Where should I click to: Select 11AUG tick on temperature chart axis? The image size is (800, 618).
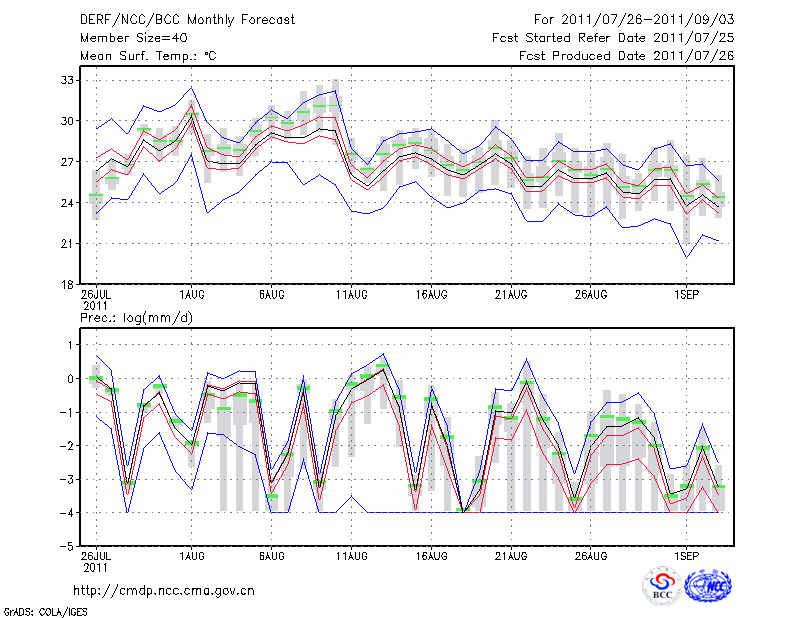[x=351, y=295]
